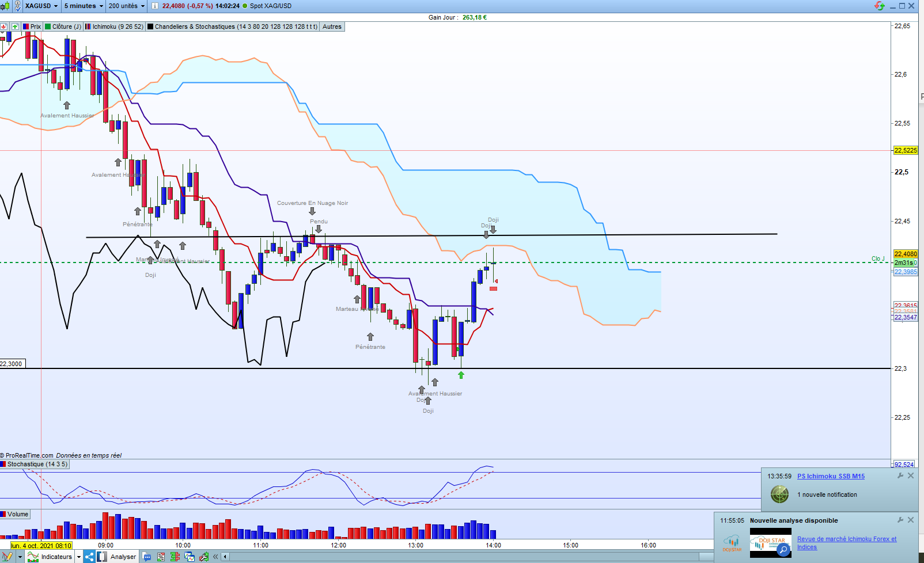
Task: Click the order list document icon
Action: pos(161,557)
